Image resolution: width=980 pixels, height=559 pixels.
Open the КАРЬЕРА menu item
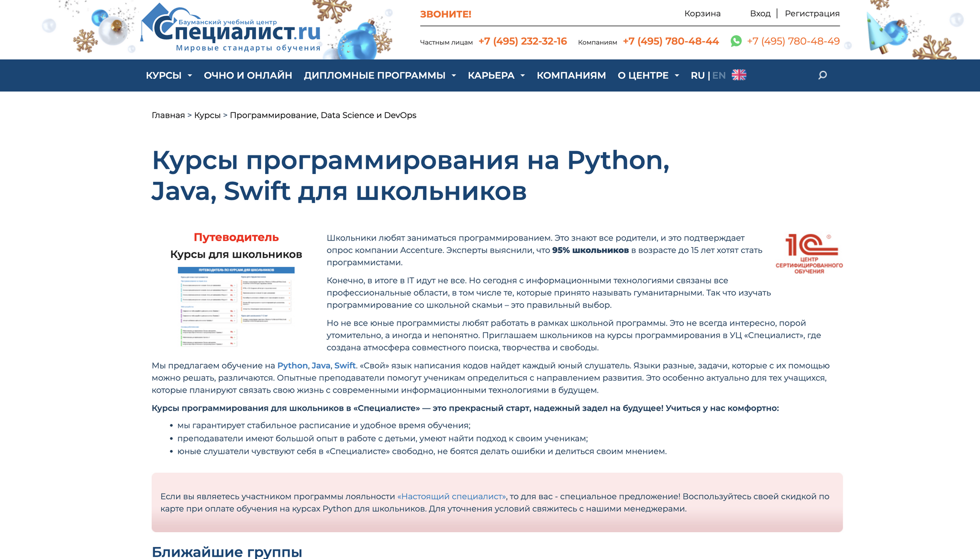(491, 75)
